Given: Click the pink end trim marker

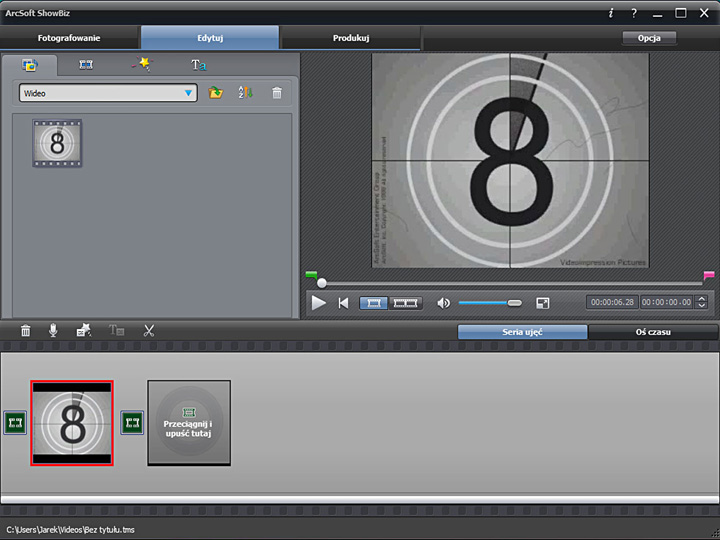Looking at the screenshot, I should [x=709, y=276].
